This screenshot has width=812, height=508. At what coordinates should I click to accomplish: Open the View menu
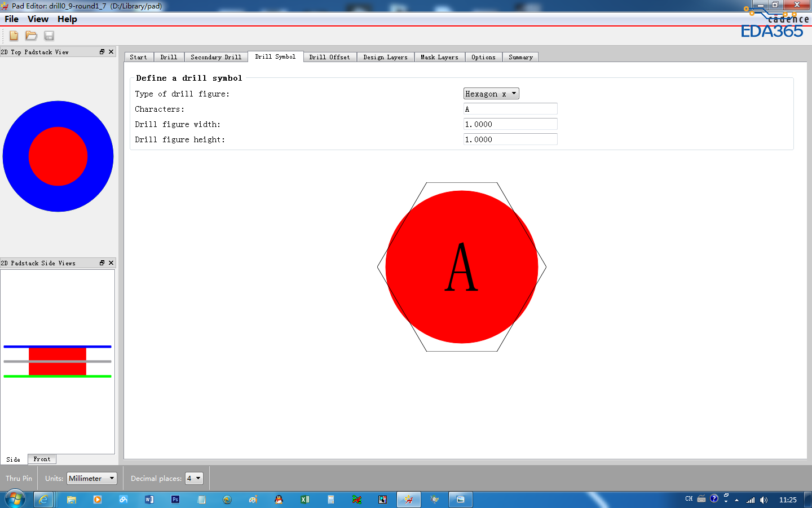tap(38, 19)
